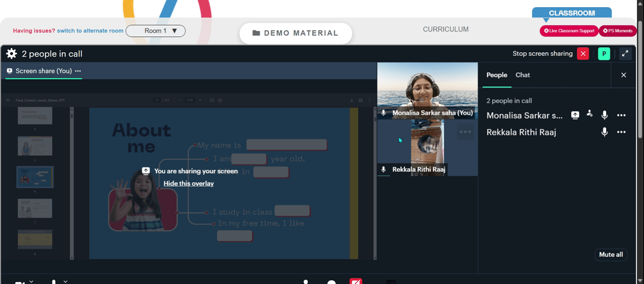Click the PS Moments button

(618, 31)
